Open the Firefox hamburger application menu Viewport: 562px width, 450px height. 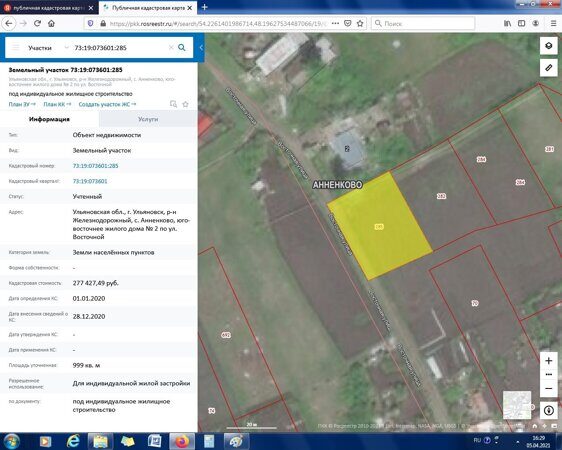point(553,23)
